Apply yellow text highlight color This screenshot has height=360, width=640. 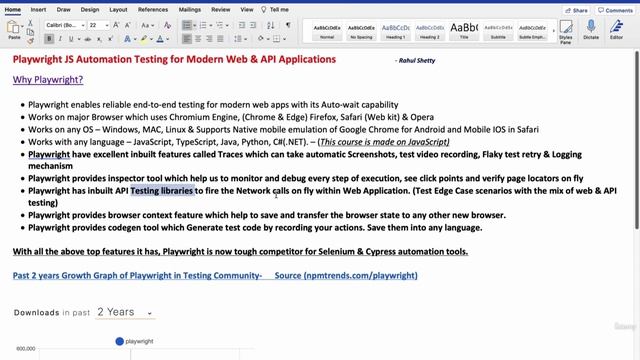(x=144, y=39)
